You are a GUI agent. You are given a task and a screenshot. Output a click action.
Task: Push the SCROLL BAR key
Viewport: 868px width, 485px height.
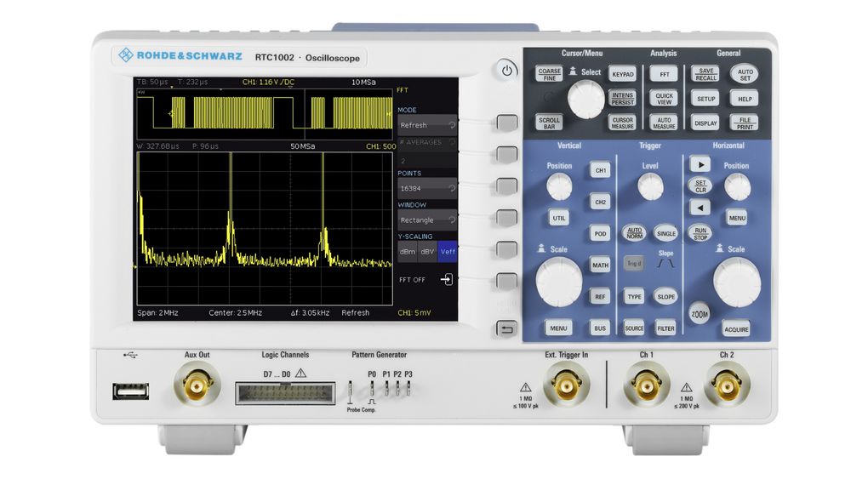pyautogui.click(x=549, y=123)
